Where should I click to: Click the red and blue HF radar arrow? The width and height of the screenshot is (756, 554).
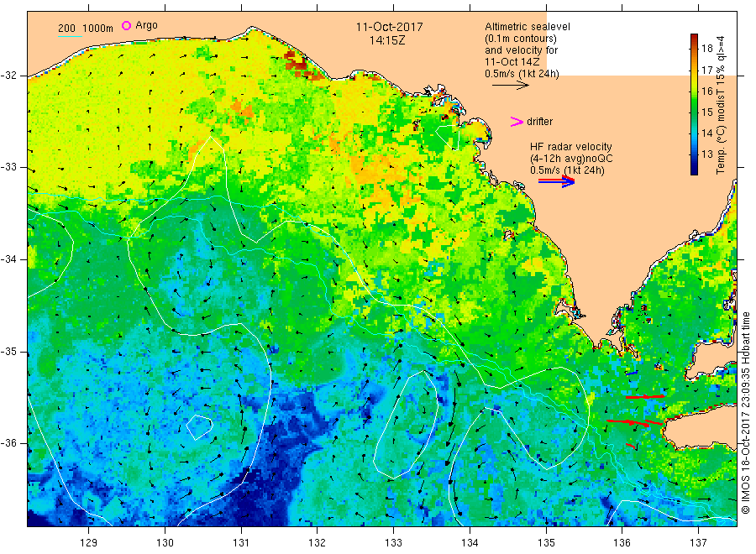[557, 181]
